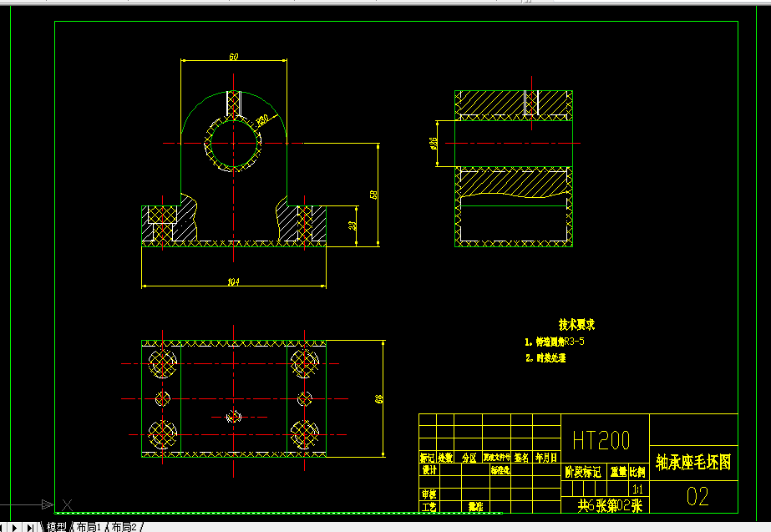
Task: Switch to the 模型 model tab
Action: 57,527
